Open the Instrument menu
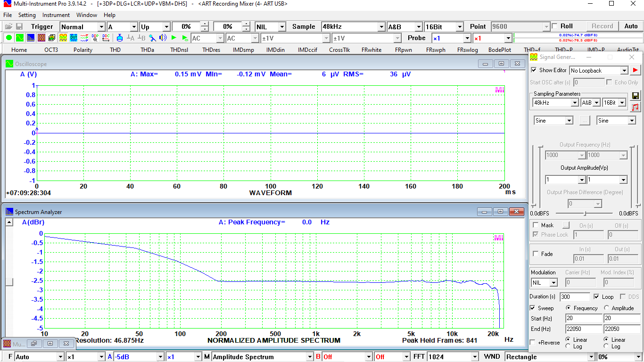The width and height of the screenshot is (644, 362). tap(56, 15)
